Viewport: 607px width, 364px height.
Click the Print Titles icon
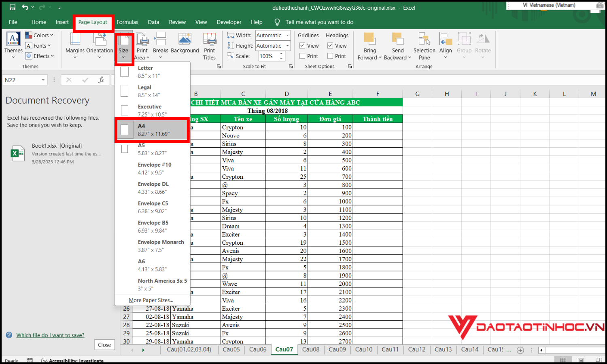(209, 41)
